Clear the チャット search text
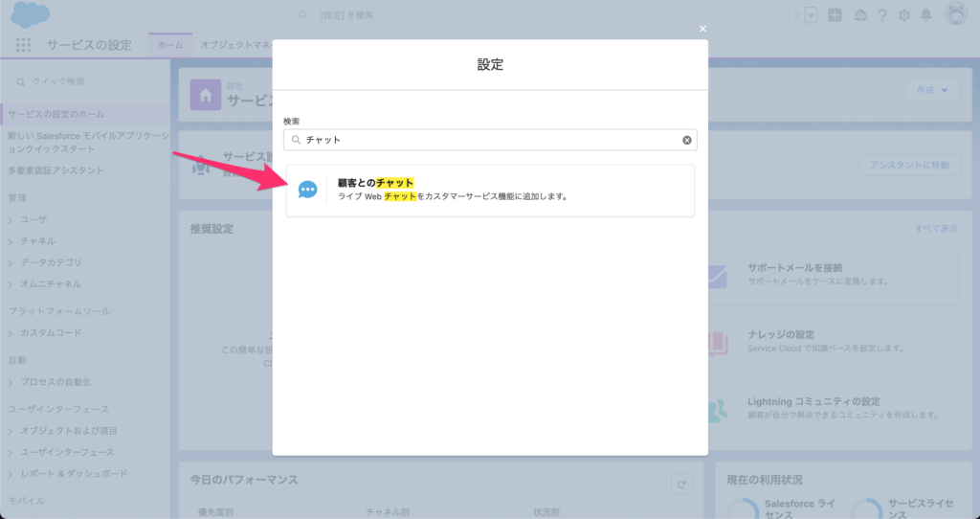 pos(687,140)
